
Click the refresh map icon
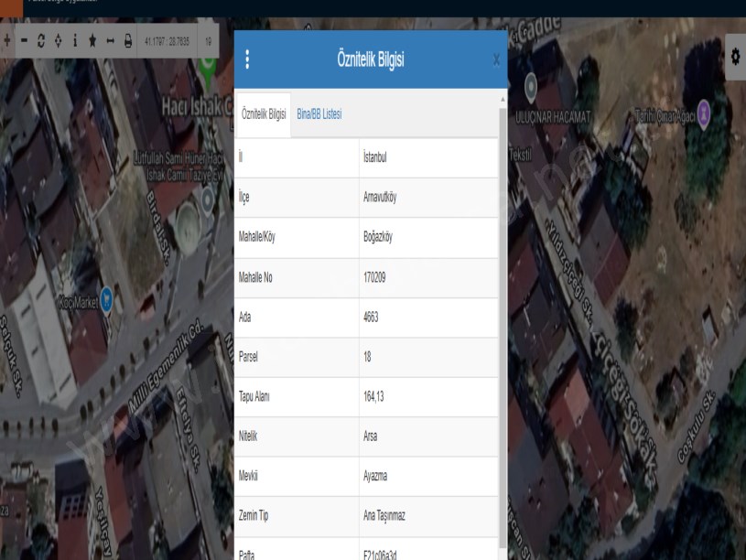(x=41, y=41)
